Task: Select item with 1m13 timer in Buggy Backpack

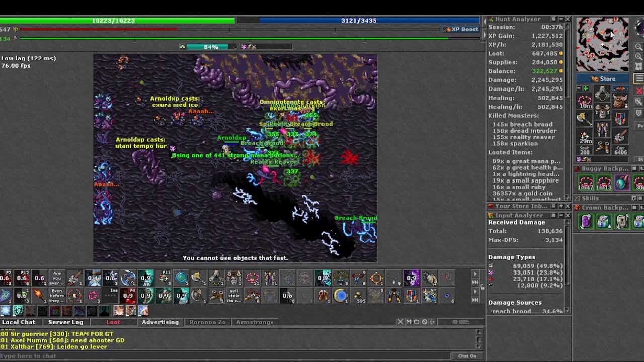Action: [604, 183]
